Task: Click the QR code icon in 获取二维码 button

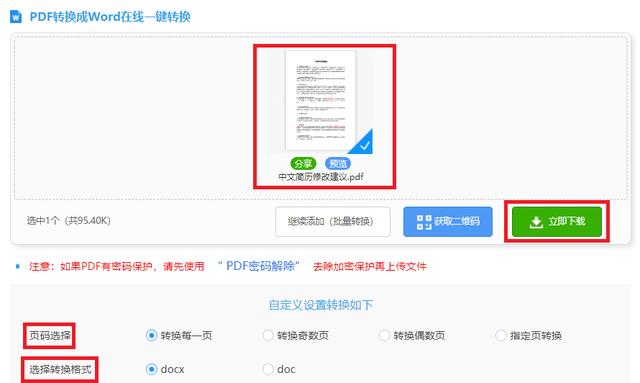Action: 424,222
